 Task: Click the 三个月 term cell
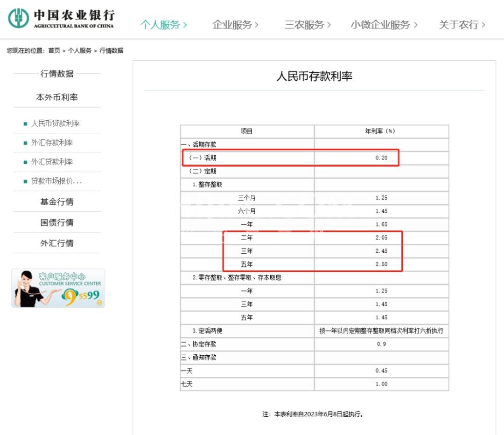pos(247,198)
